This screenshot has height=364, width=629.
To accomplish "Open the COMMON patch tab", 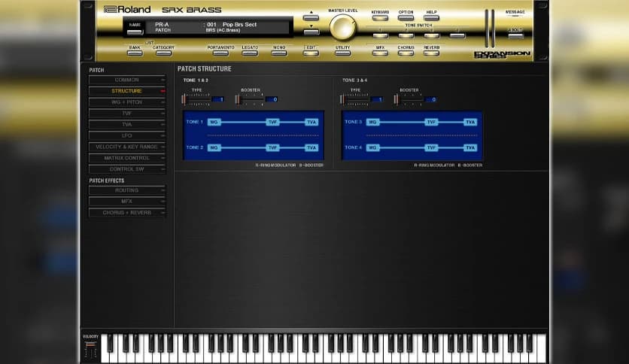I will click(126, 80).
